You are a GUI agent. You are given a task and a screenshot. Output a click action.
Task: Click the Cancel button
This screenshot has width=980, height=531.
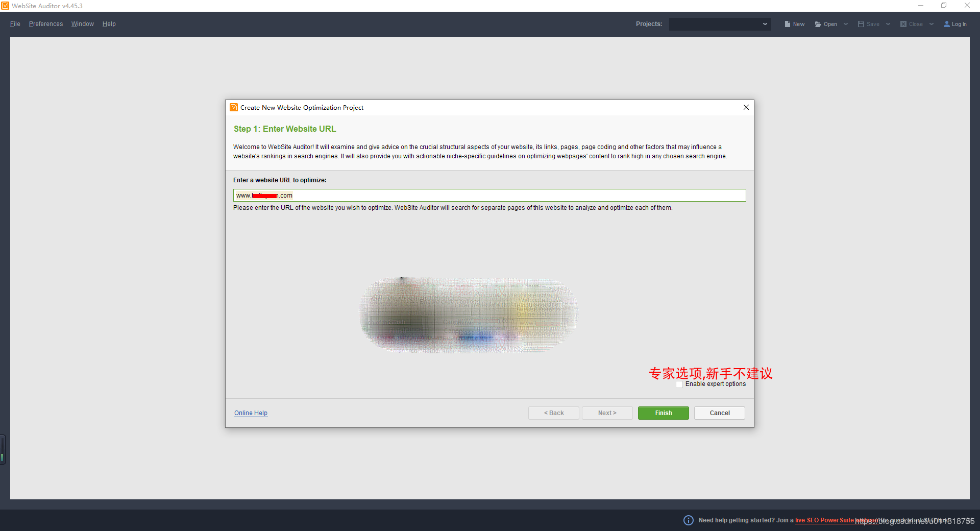[720, 413]
